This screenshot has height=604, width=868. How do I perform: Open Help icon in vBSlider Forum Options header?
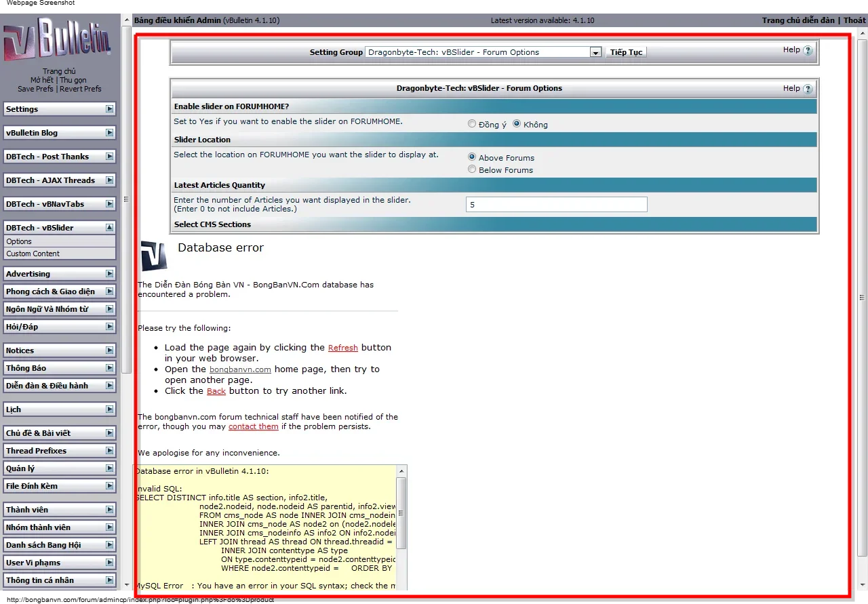coord(808,89)
